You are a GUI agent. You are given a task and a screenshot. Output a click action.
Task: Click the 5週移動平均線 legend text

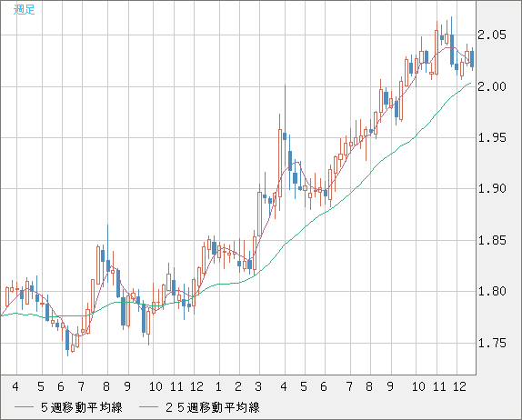tap(82, 407)
